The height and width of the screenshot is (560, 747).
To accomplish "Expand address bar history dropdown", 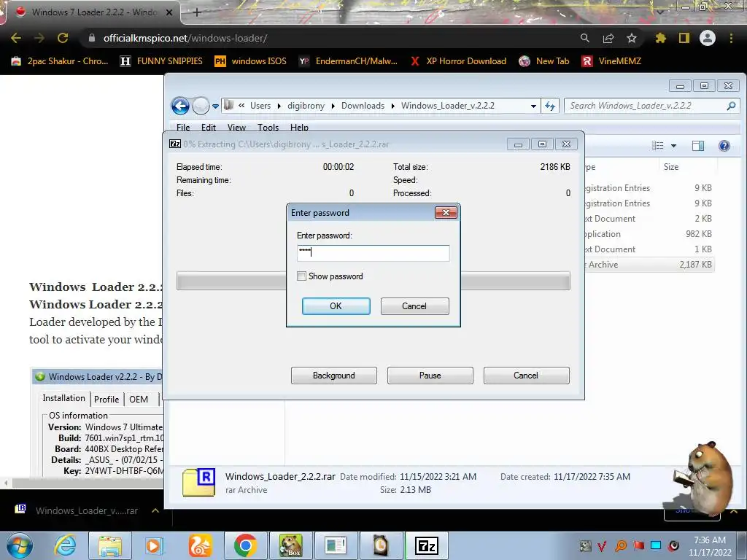I will 533,106.
